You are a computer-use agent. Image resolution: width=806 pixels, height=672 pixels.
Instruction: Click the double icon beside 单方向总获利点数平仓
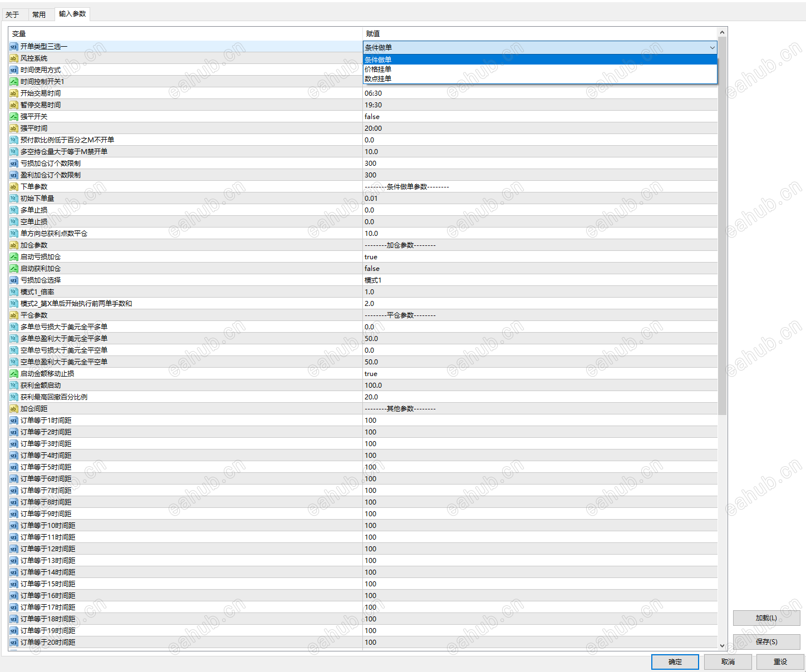tap(14, 234)
